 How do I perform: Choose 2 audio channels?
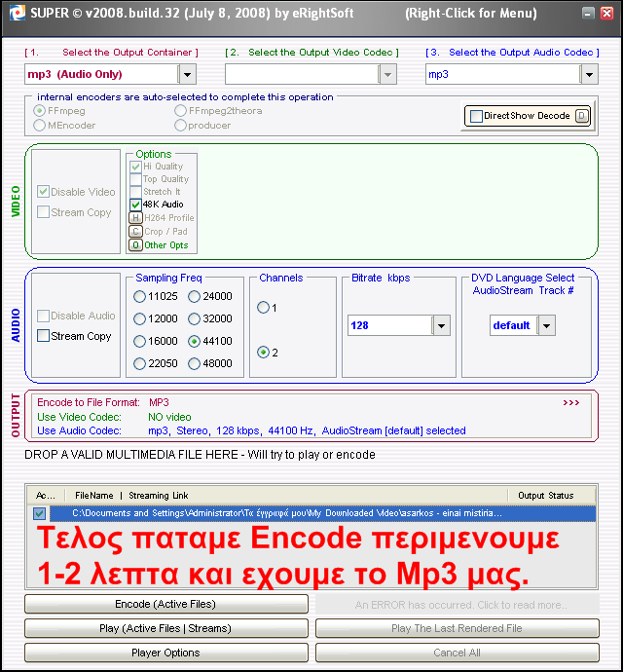point(263,353)
